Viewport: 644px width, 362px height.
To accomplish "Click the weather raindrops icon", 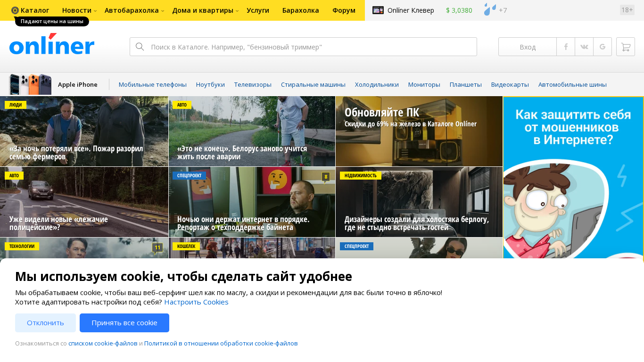I will (490, 9).
